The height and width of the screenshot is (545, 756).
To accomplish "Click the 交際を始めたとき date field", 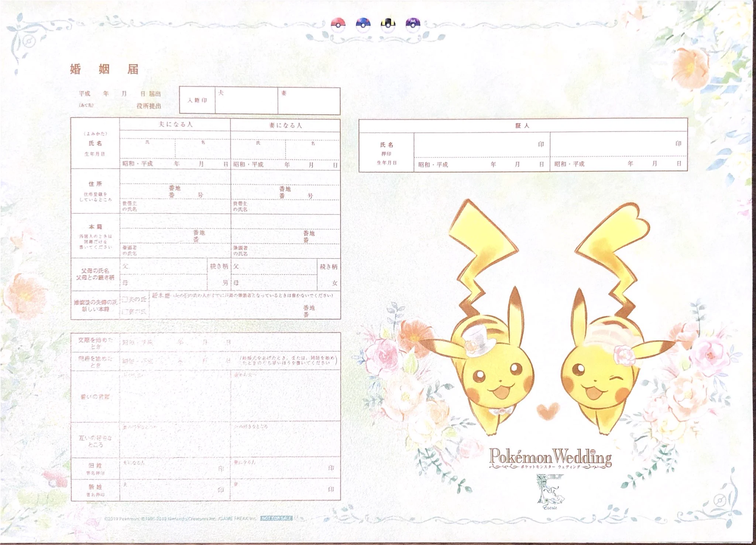I will 230,342.
